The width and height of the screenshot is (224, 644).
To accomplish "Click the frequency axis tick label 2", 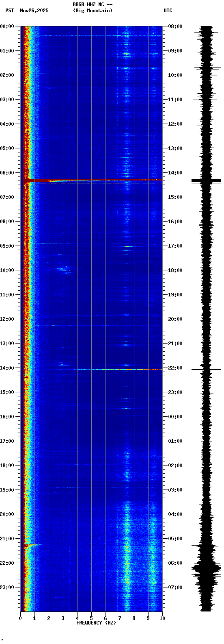I will [49, 618].
